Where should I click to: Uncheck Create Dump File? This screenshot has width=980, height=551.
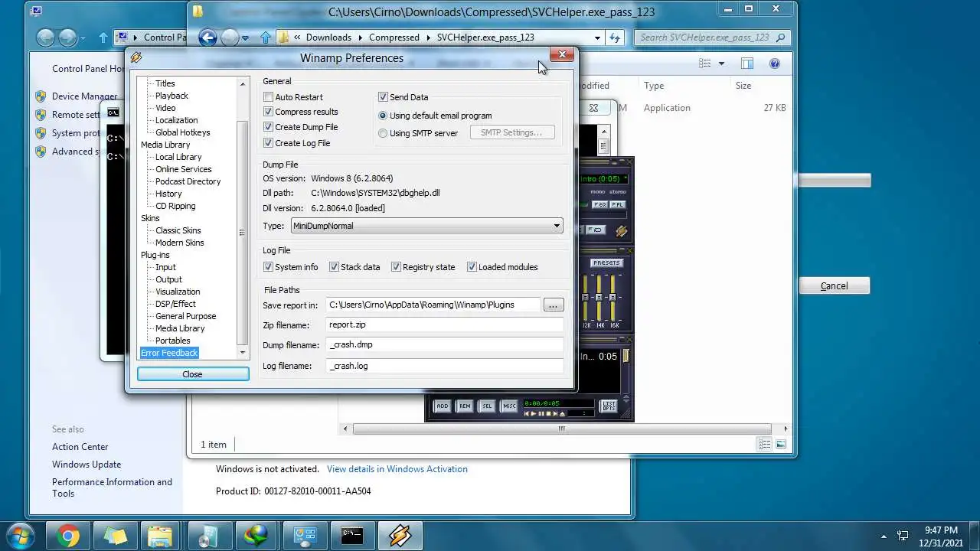click(268, 127)
